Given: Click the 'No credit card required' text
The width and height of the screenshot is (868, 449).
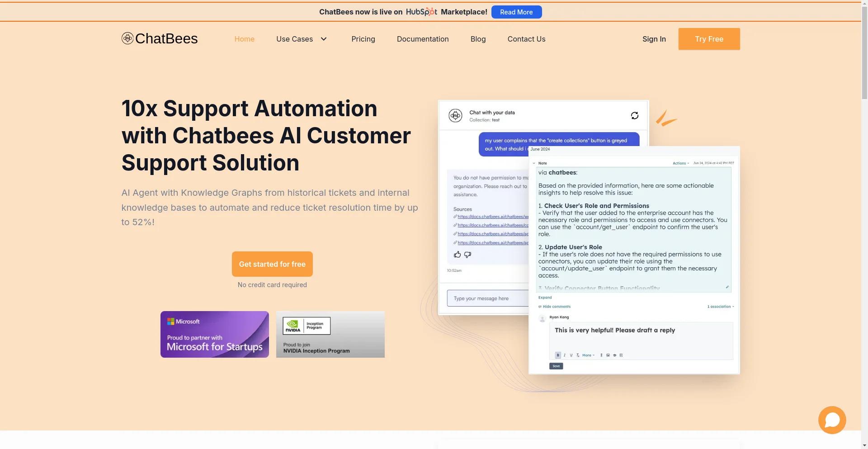Looking at the screenshot, I should click(272, 285).
